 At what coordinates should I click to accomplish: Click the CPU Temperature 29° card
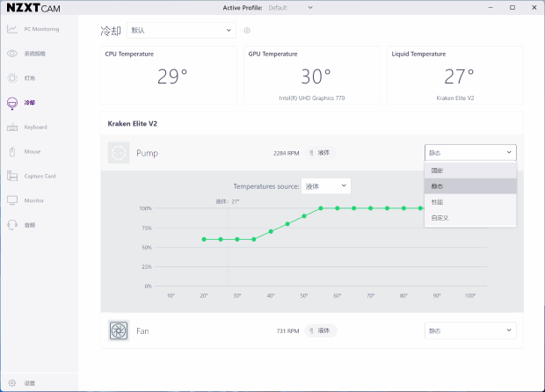coord(169,75)
